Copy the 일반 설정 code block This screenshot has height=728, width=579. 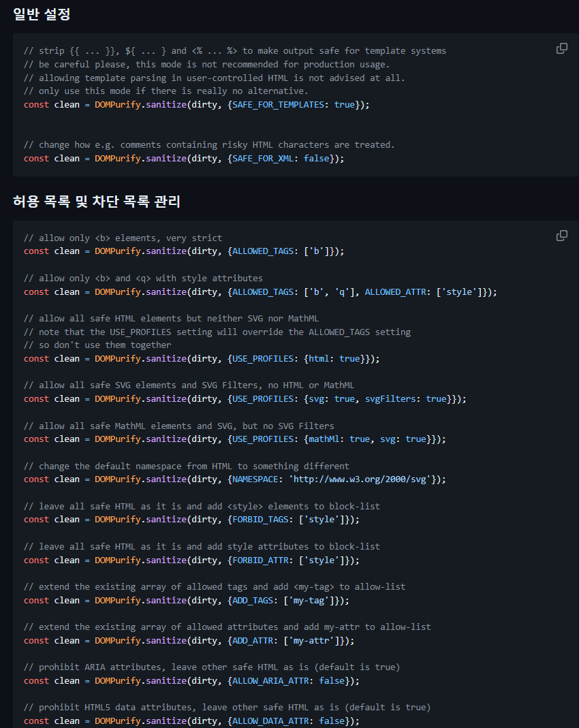click(562, 48)
